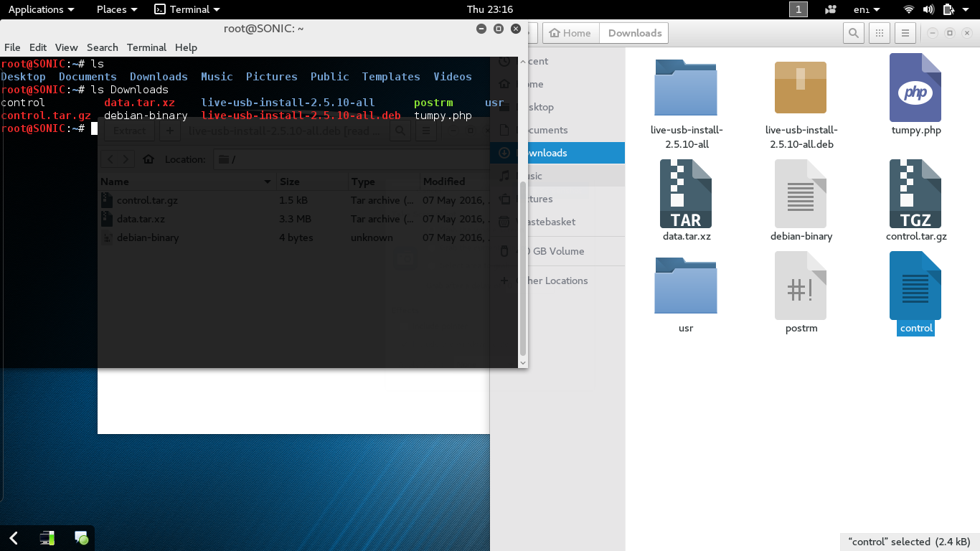Select GB Volume in Files sidebar
980x551 pixels.
558,251
